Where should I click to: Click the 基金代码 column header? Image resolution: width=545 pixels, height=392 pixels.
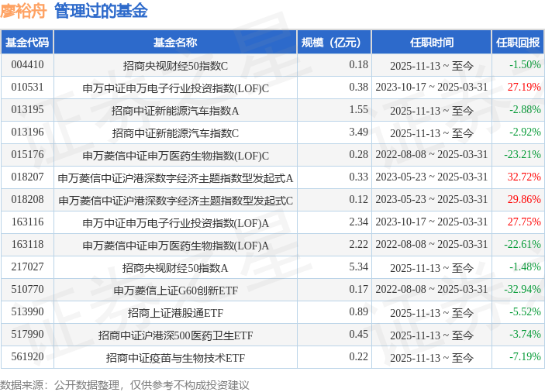pyautogui.click(x=27, y=43)
